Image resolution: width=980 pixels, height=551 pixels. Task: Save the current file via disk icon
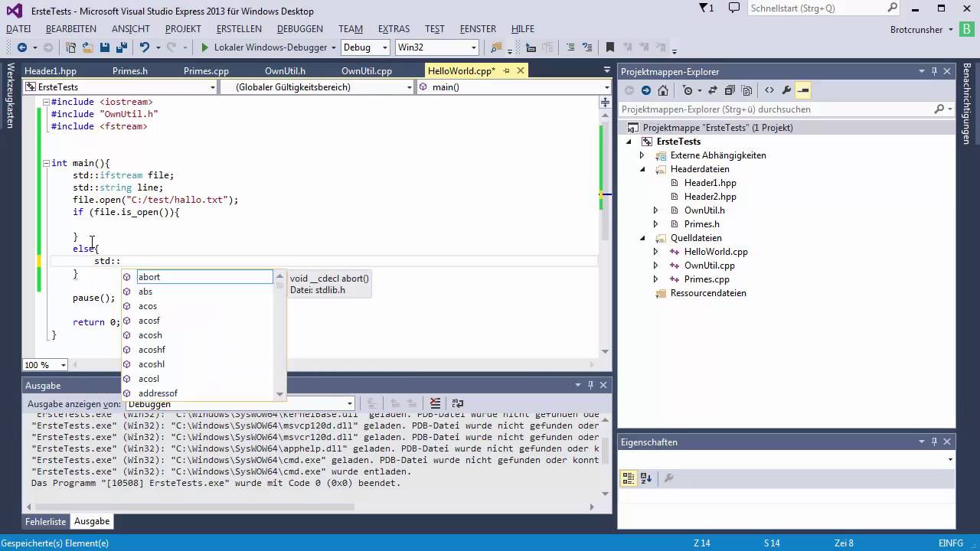tap(105, 47)
